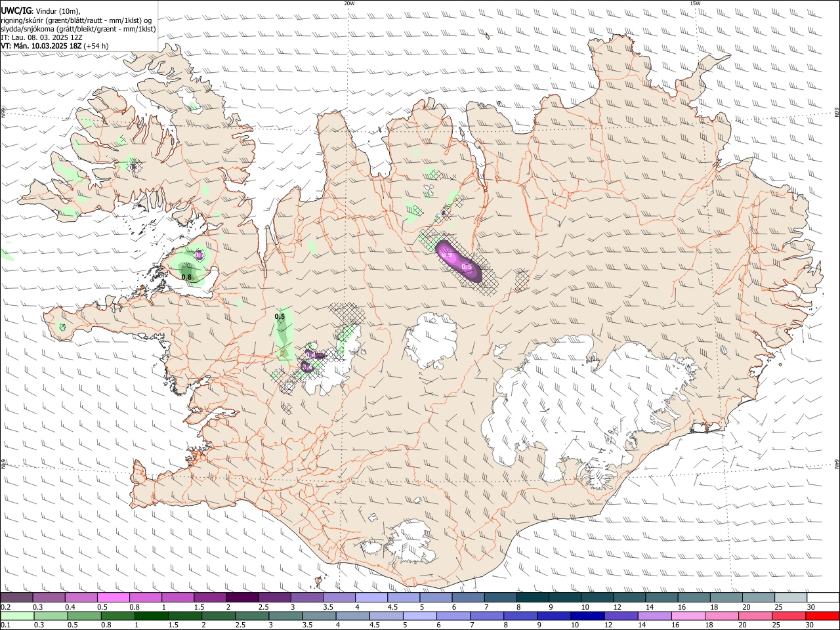Screen dimensions: 840x630
Task: Click the snow legend swatch labeled 1.5
Action: (x=209, y=598)
